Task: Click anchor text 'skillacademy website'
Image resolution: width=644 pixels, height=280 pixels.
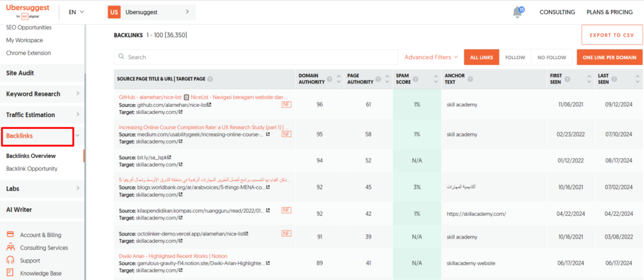Action: (x=470, y=263)
